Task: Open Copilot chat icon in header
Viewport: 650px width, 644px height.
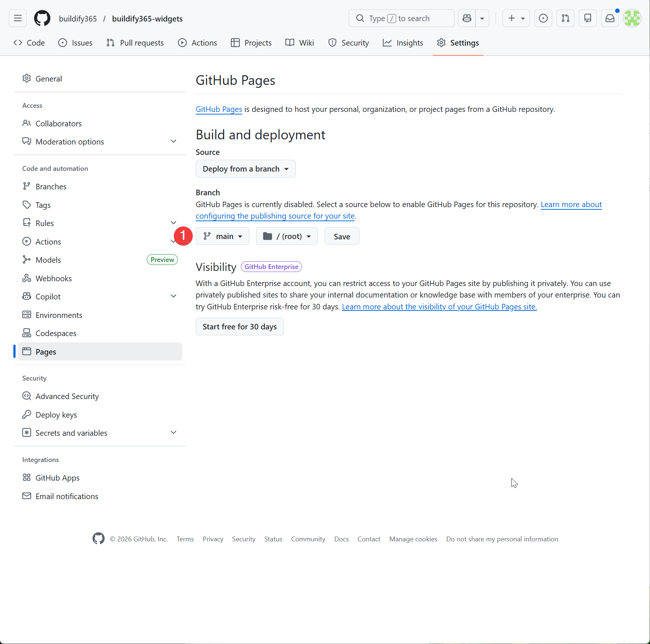Action: point(467,18)
